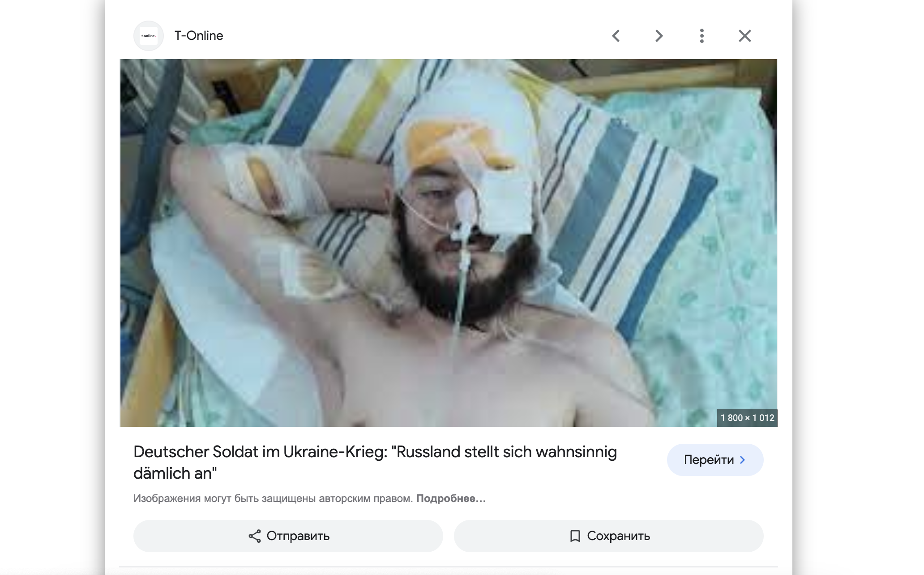Click the chevron arrow inside Перейти

pos(743,460)
